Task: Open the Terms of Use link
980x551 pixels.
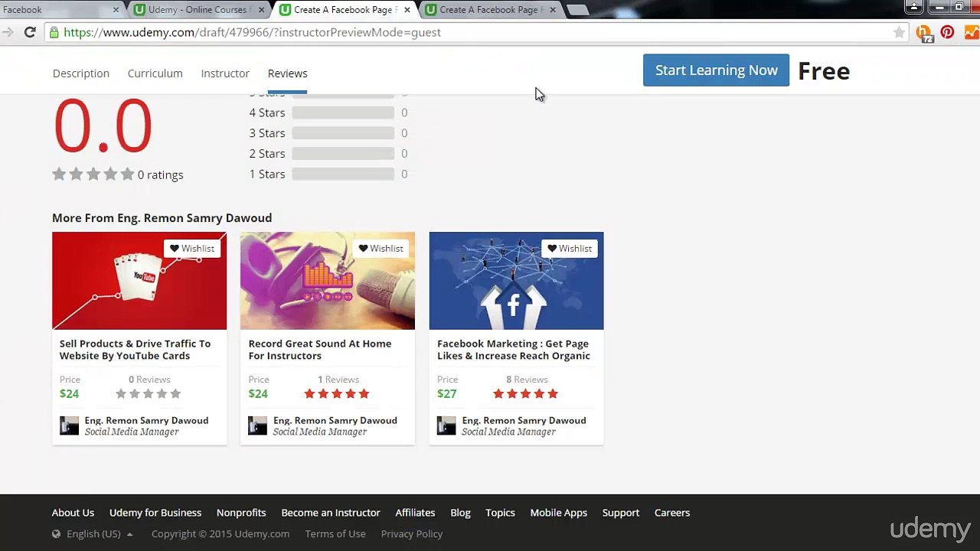Action: pyautogui.click(x=335, y=534)
